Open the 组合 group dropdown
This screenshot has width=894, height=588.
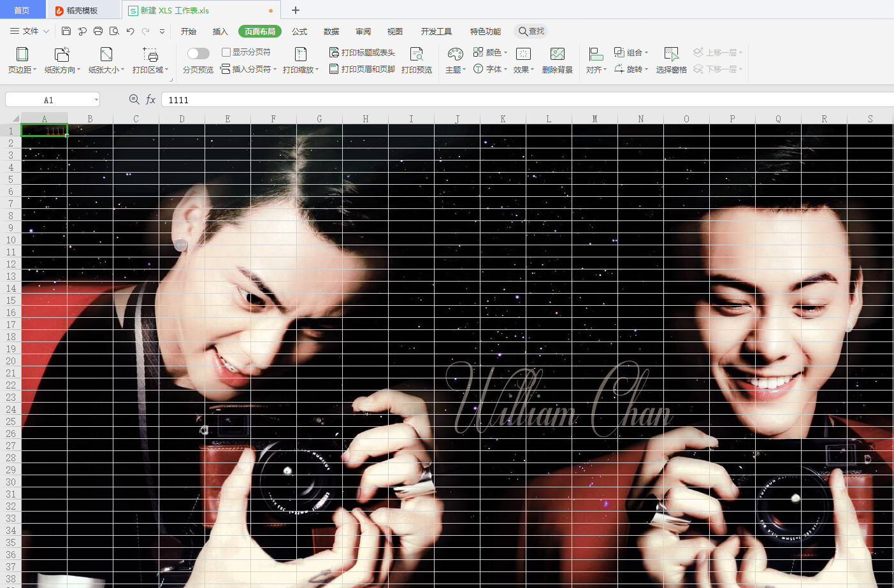631,52
